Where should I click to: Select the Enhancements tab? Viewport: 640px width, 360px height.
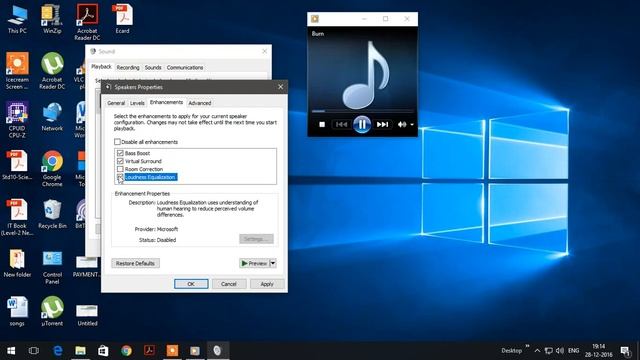166,102
